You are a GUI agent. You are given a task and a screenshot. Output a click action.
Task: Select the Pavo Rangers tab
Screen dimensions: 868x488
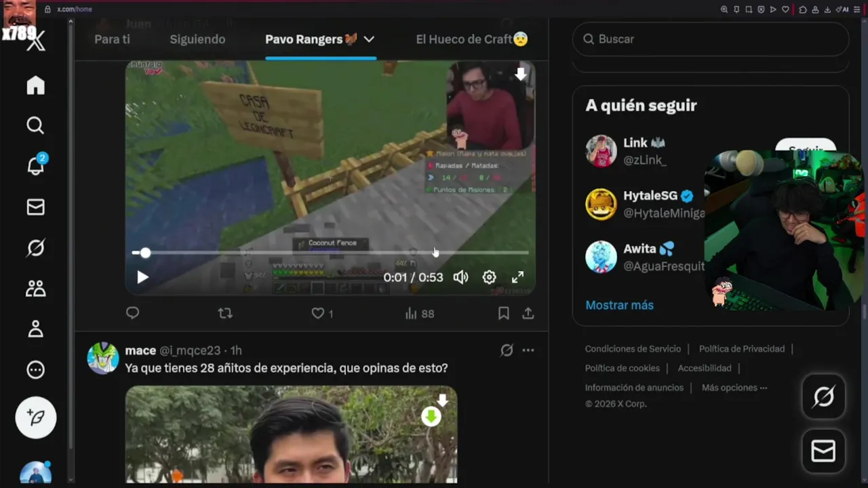click(311, 39)
